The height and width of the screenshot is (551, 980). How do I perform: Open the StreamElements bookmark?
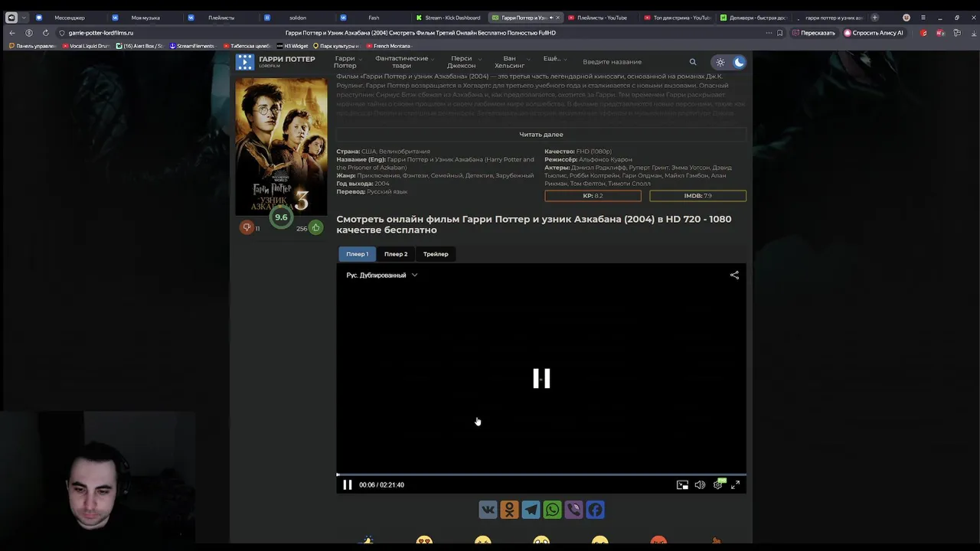(192, 46)
